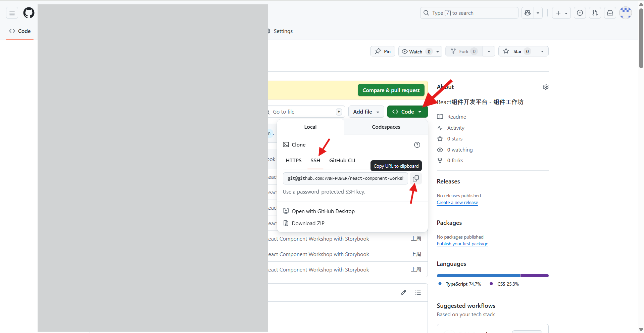Open CSS 25.3% language link

504,284
